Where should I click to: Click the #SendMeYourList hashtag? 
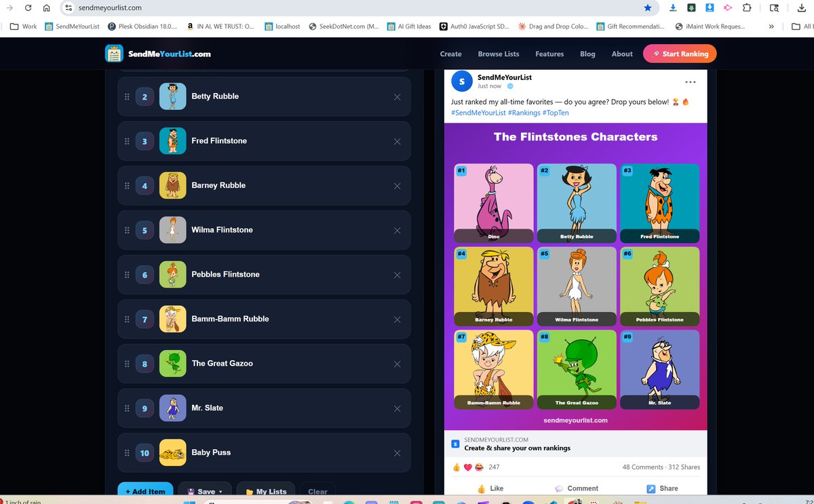[478, 113]
